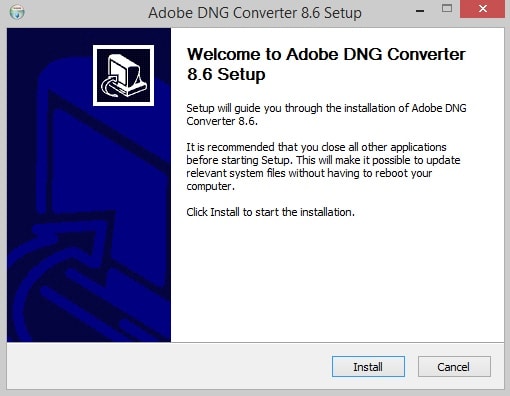Viewport: 510px width, 396px height.
Task: Click the "Setup will guide you" paragraph
Action: [x=326, y=115]
